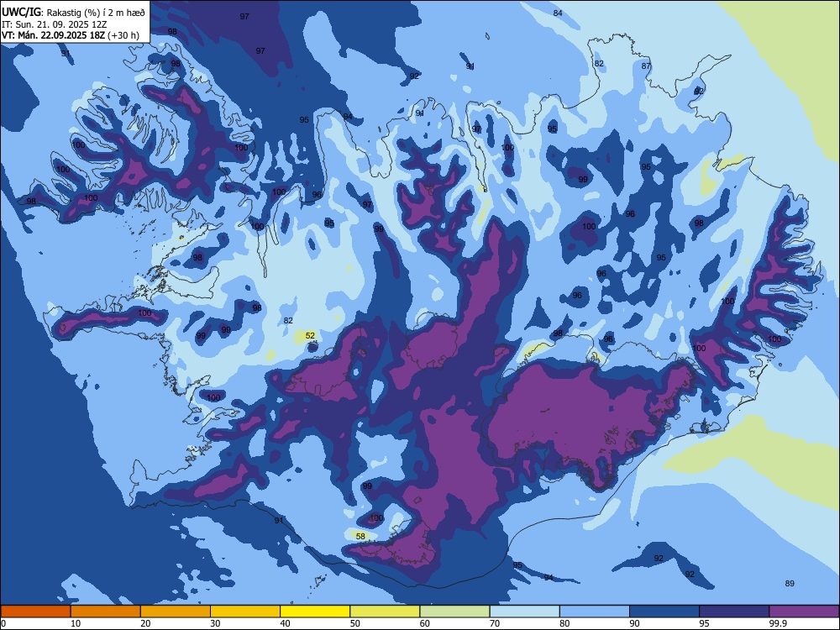Select the purple legend swatch above 99.9
The height and width of the screenshot is (630, 840).
click(804, 612)
